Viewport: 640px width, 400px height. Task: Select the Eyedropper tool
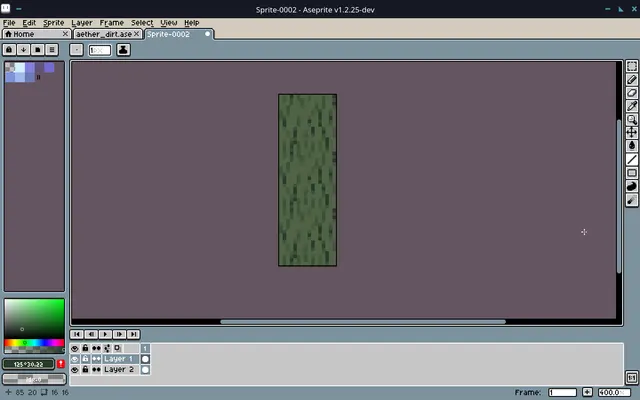(x=632, y=106)
